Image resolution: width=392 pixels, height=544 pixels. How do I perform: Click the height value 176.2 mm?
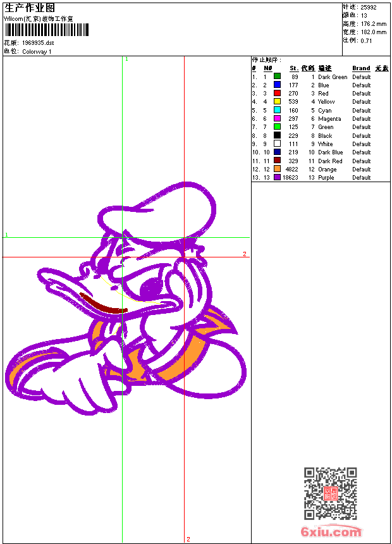[374, 24]
